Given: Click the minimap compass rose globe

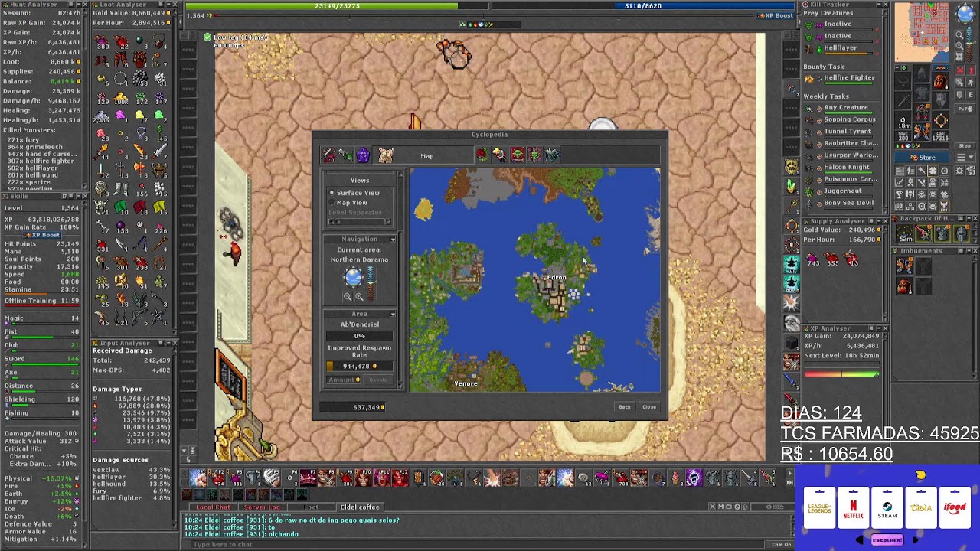Looking at the screenshot, I should [x=965, y=13].
